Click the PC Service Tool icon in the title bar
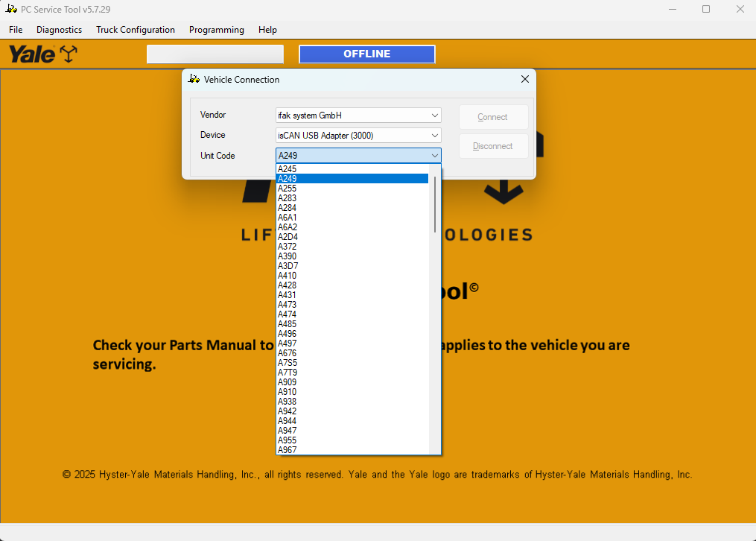This screenshot has height=541, width=756. pos(10,8)
